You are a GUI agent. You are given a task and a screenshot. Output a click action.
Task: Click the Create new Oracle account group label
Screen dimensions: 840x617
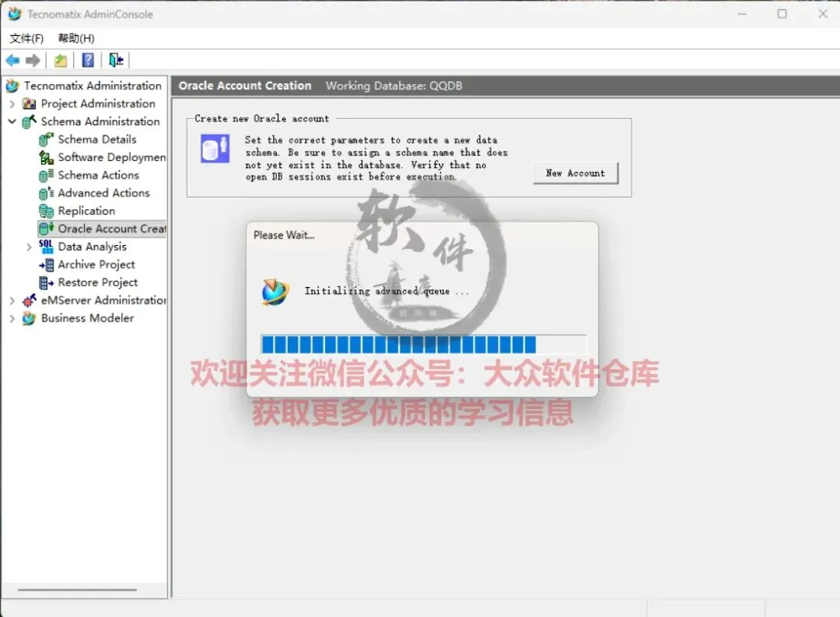[x=262, y=118]
